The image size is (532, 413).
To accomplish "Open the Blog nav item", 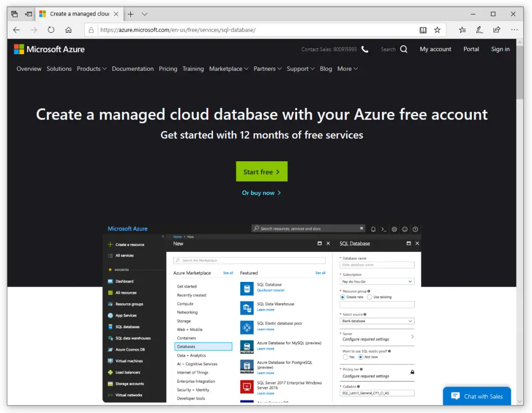I will [326, 69].
